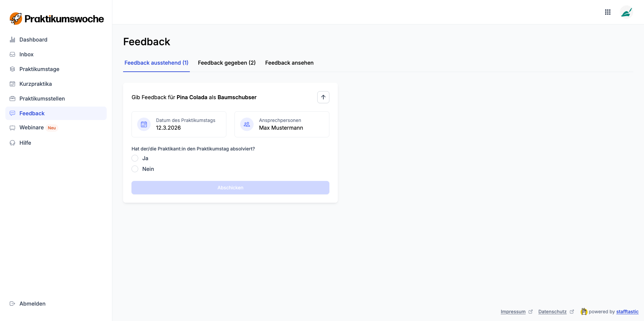Screen dimensions: 644x321
Task: Click the user profile avatar
Action: click(626, 12)
